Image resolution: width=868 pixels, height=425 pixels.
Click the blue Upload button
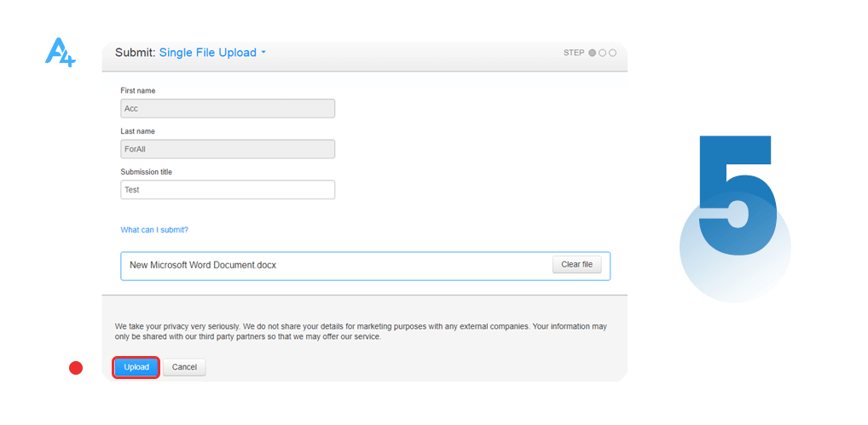(x=136, y=368)
